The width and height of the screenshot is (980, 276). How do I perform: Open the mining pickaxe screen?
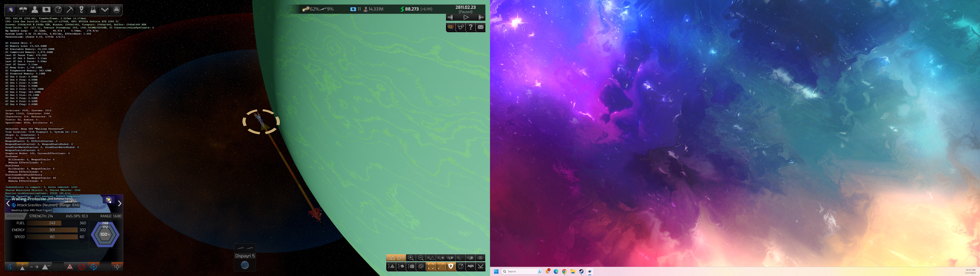(70, 10)
